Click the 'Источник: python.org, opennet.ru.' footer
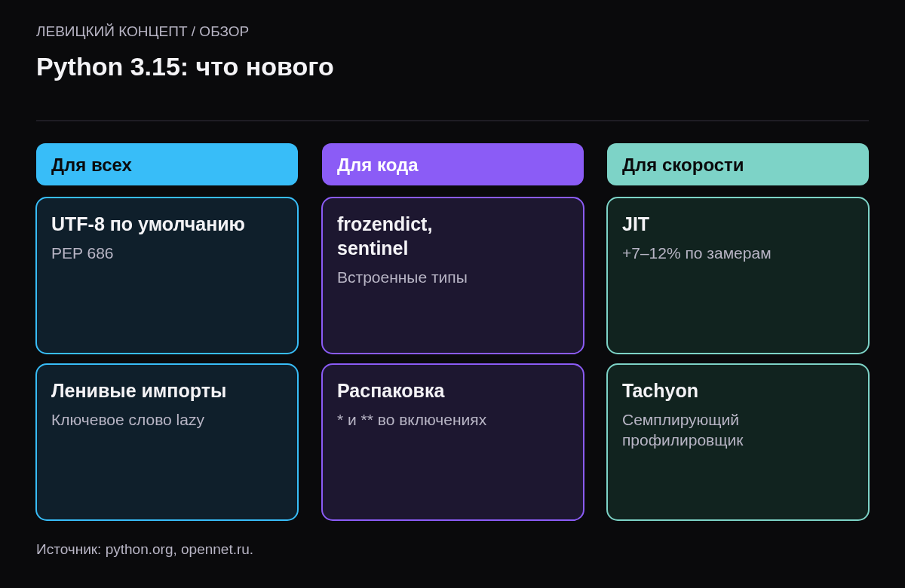This screenshot has height=588, width=905. [x=145, y=550]
